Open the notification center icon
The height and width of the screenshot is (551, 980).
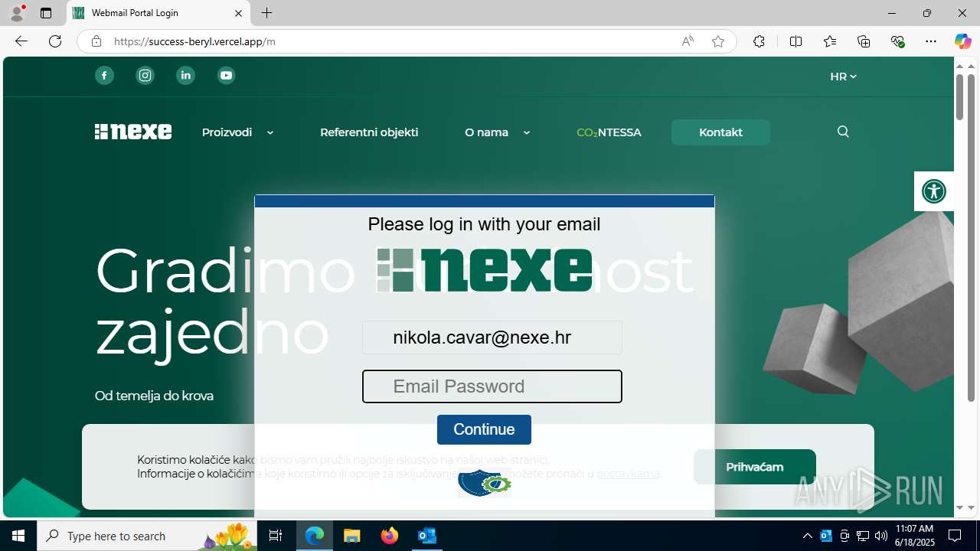click(955, 536)
